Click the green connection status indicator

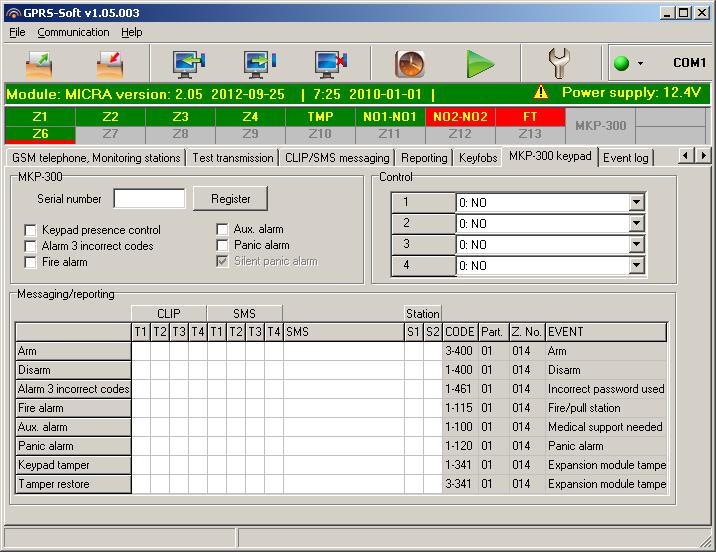pyautogui.click(x=621, y=63)
